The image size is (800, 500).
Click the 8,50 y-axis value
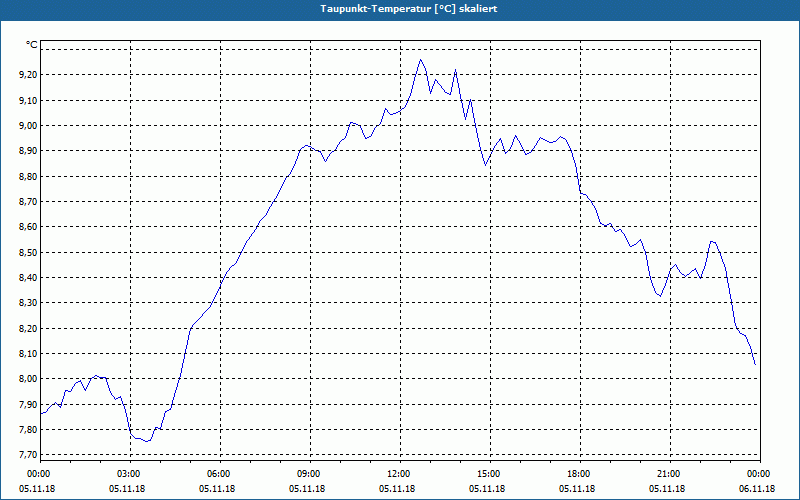[x=28, y=253]
